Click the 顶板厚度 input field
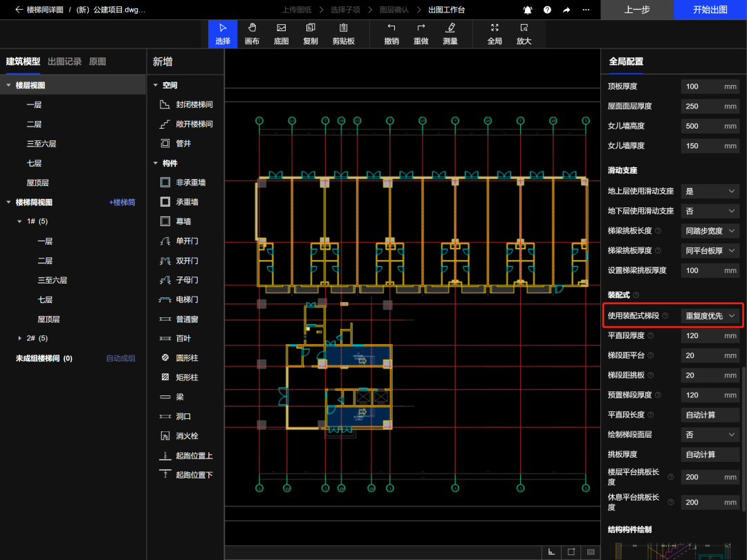747x560 pixels. point(703,86)
